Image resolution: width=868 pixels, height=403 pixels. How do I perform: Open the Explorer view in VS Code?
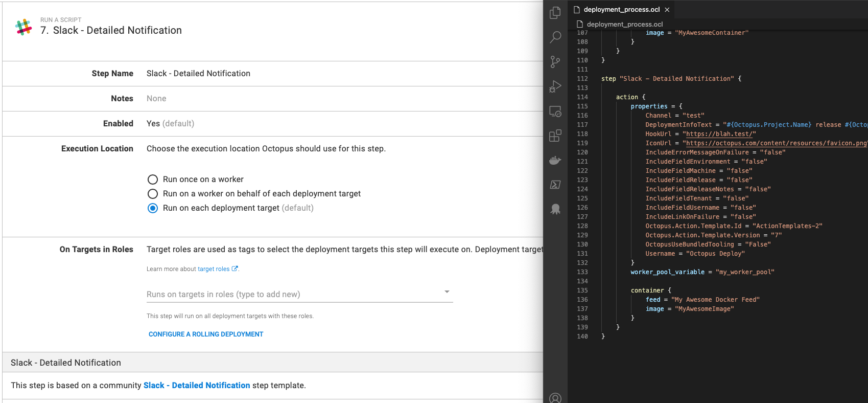pos(555,13)
